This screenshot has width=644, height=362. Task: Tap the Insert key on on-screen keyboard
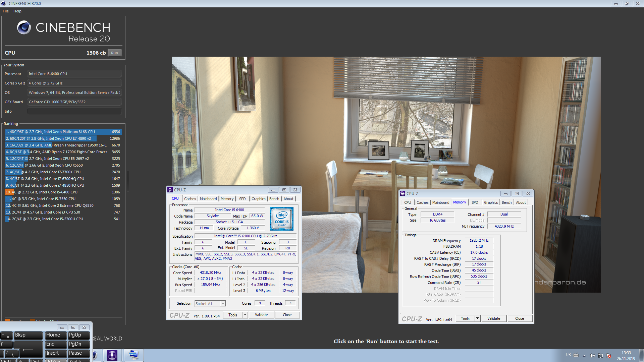pyautogui.click(x=55, y=353)
